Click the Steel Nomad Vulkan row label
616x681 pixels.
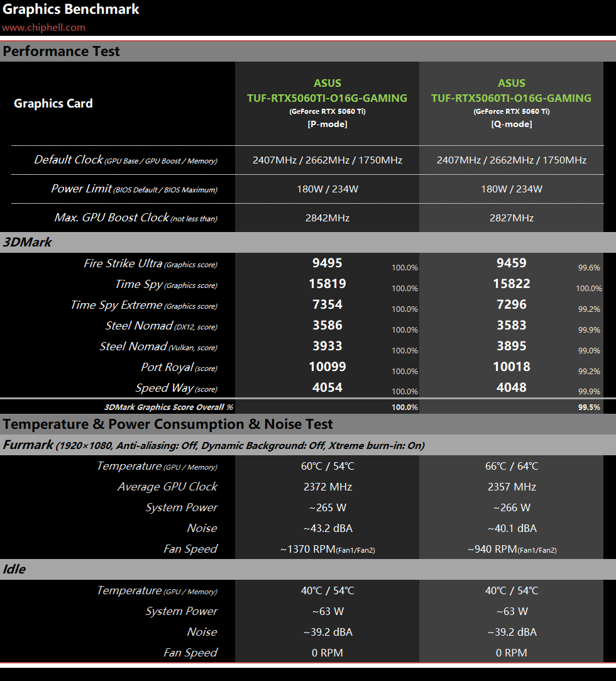coord(158,346)
